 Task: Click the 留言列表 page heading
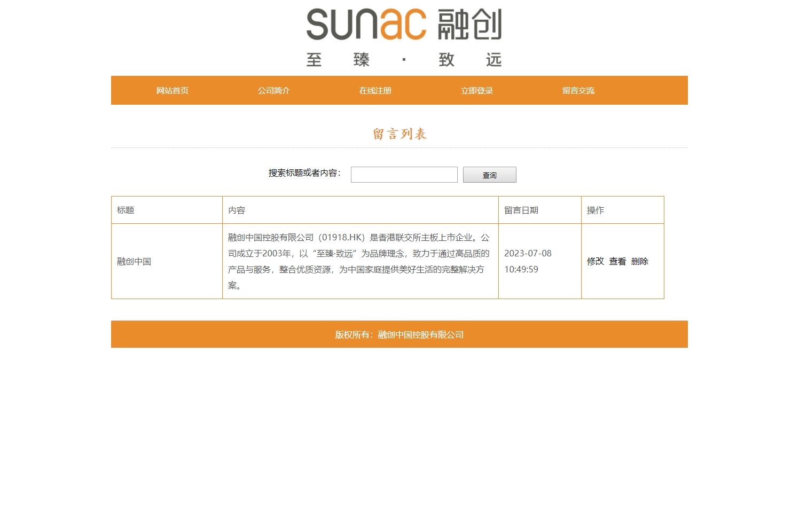pos(399,134)
